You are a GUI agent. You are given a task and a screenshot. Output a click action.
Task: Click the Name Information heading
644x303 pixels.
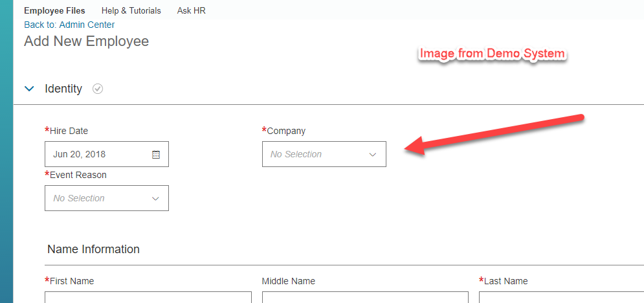[x=94, y=249]
